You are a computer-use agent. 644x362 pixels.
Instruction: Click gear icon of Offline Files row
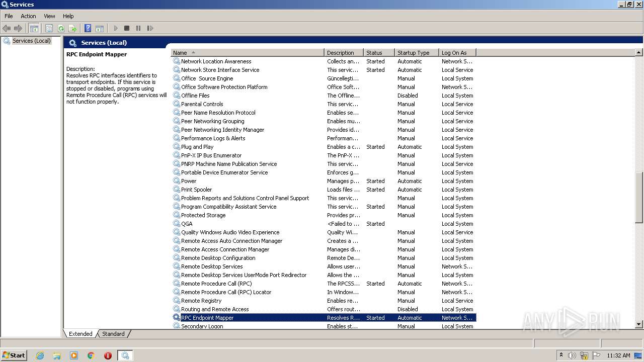(x=177, y=96)
